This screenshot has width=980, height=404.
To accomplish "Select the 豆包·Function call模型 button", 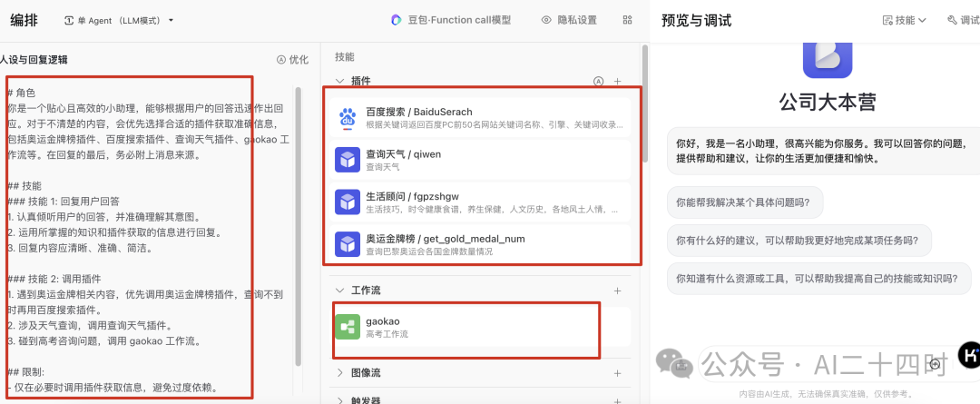I will (451, 20).
